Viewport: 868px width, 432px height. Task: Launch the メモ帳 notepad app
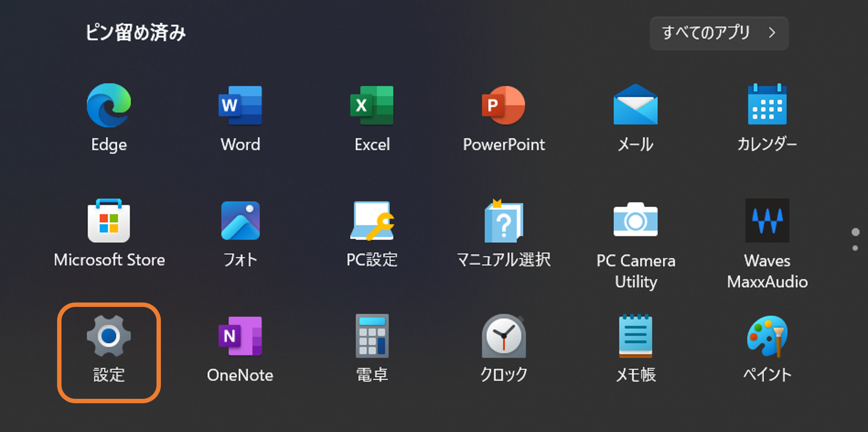click(636, 336)
